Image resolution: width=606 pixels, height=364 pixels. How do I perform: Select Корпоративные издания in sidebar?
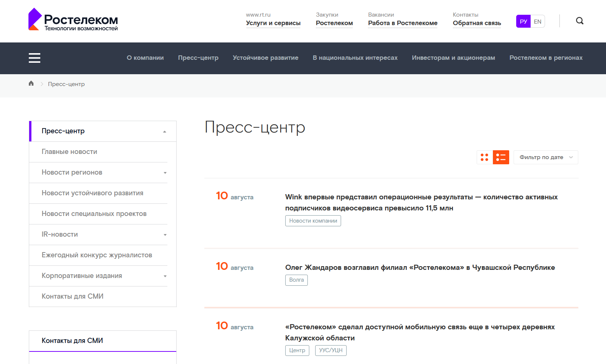tap(82, 276)
